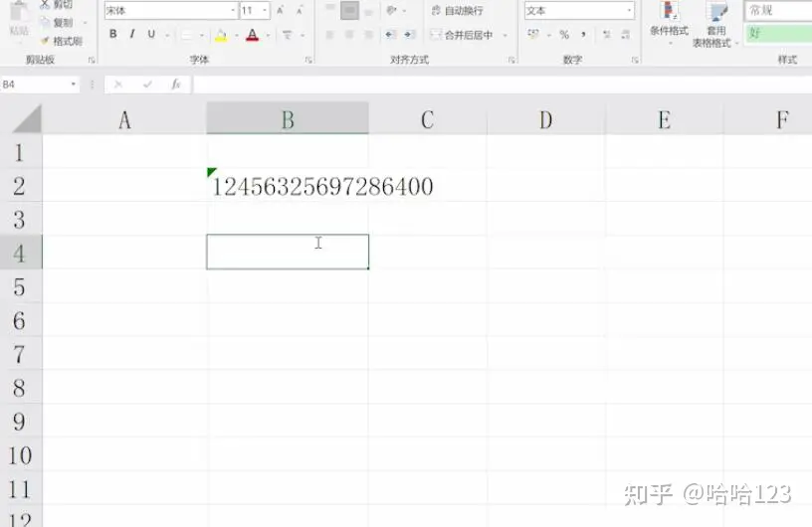Open the Alignment group dialog launcher
Image resolution: width=812 pixels, height=527 pixels.
point(511,60)
